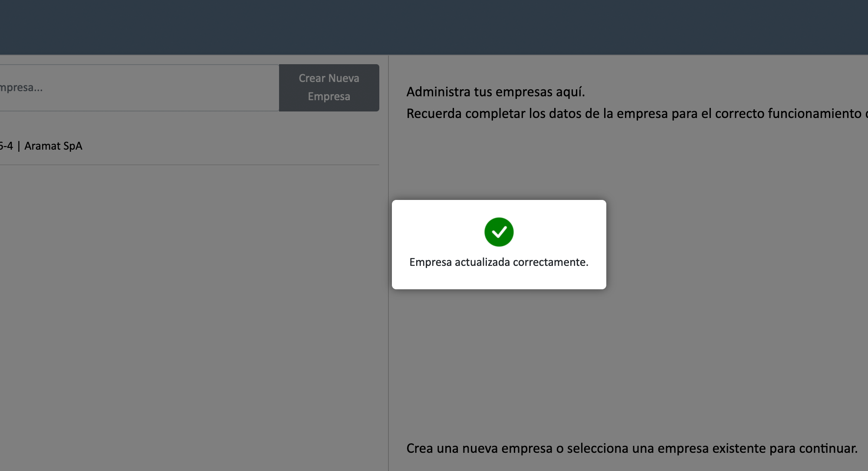Image resolution: width=868 pixels, height=471 pixels.
Task: Click 'Administra tus empresas aquí.' text
Action: point(495,92)
